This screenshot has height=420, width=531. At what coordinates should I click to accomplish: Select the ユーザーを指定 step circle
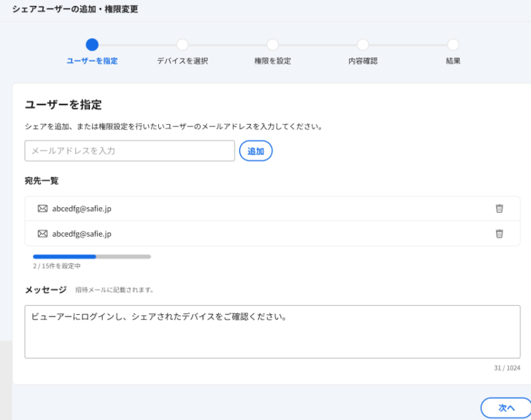click(92, 45)
